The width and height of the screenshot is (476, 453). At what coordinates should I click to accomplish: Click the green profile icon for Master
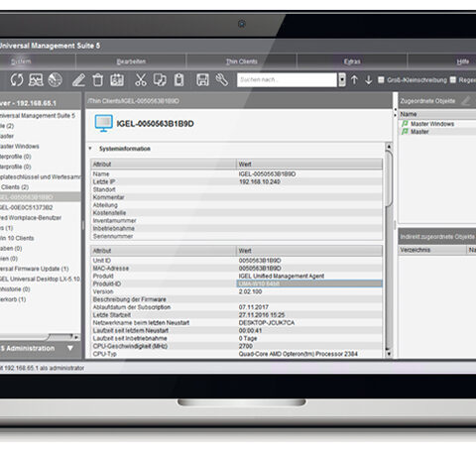[x=405, y=132]
